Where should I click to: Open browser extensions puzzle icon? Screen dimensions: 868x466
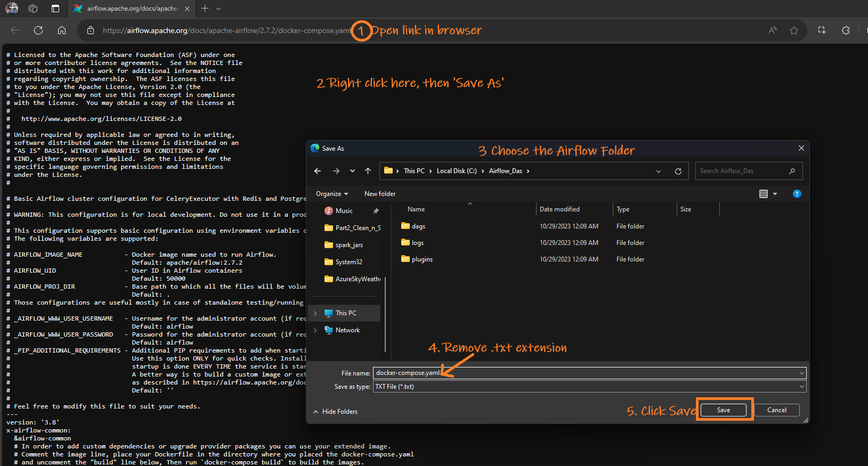click(846, 30)
